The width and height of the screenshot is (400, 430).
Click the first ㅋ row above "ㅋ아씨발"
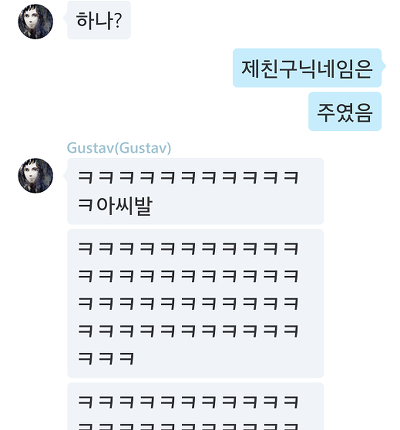[188, 177]
